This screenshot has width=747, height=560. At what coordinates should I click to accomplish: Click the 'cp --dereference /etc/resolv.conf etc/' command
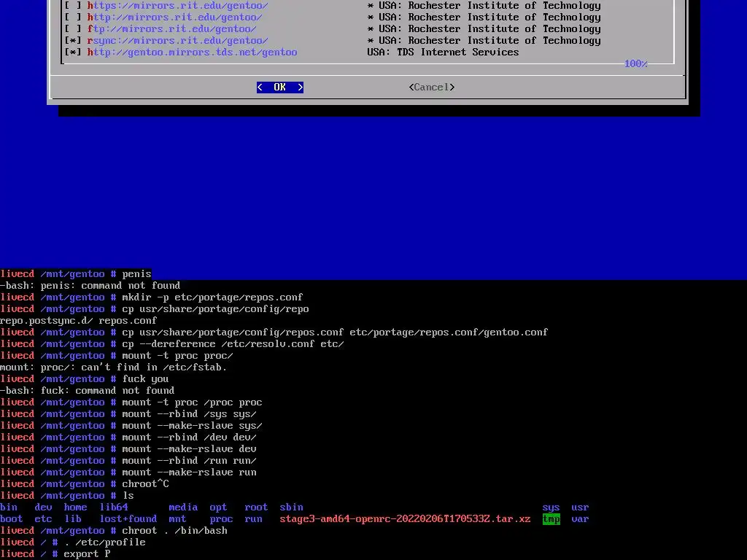tap(233, 344)
